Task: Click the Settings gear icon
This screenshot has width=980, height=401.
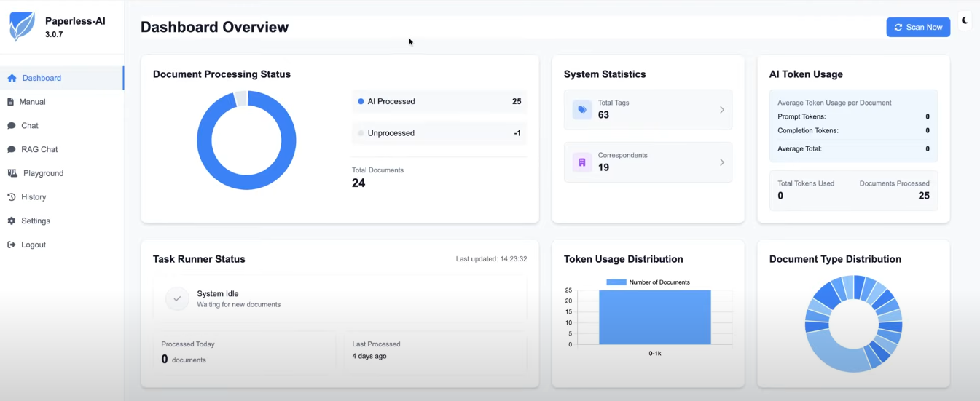Action: click(x=12, y=221)
